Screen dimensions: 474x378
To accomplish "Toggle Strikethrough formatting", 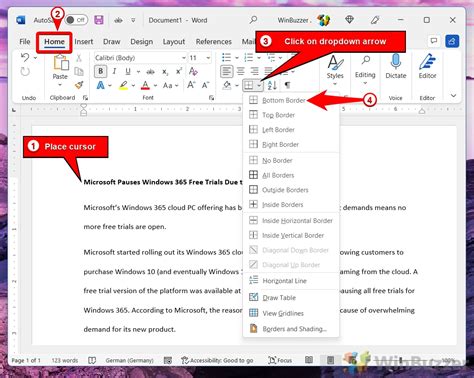I will [151, 72].
